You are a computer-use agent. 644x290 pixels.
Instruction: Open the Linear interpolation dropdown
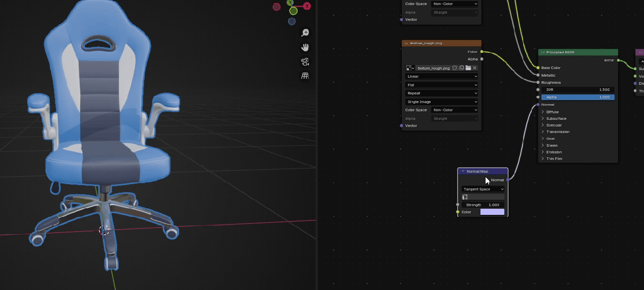coord(441,77)
